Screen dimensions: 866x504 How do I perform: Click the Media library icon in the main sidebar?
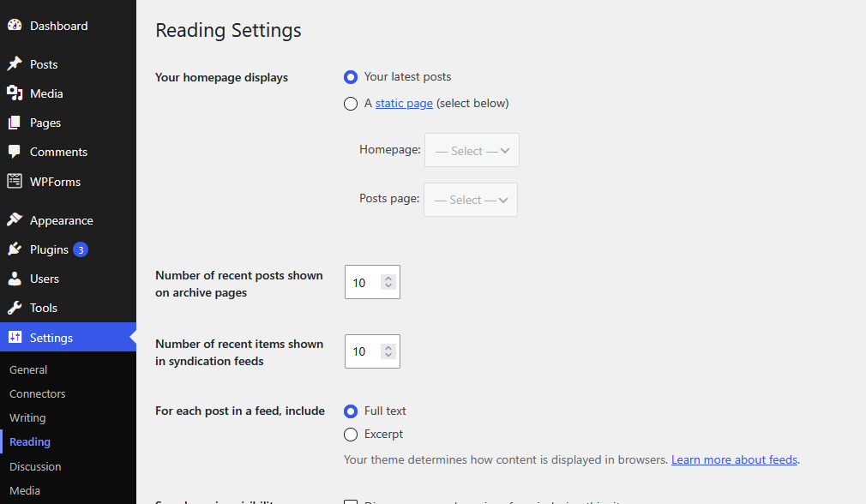pos(15,93)
